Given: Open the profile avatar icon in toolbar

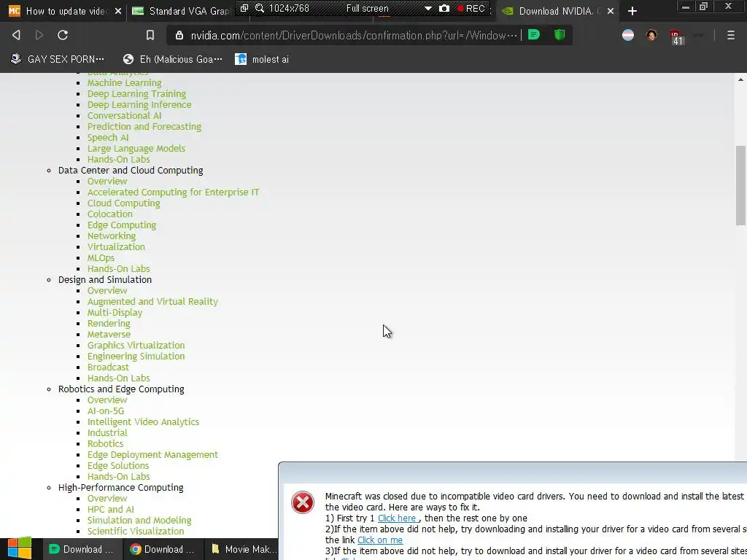Looking at the screenshot, I should coord(651,35).
